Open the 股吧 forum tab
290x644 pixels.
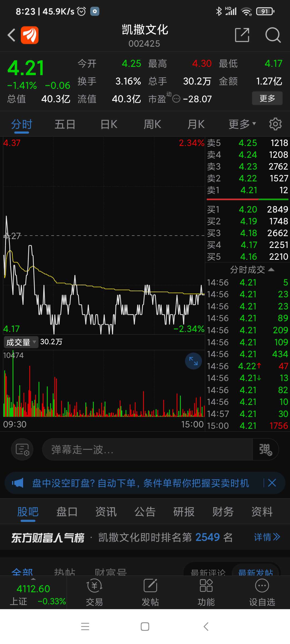coord(28,512)
